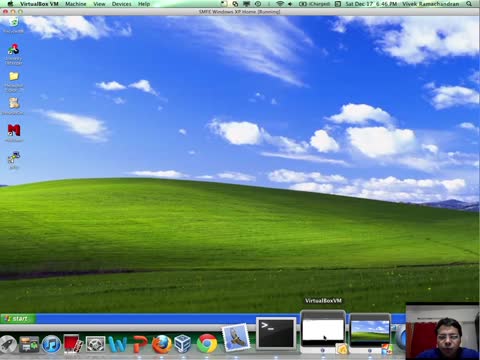480x360 pixels.
Task: Open the Vivek Ramachandran user menu
Action: tap(430, 4)
